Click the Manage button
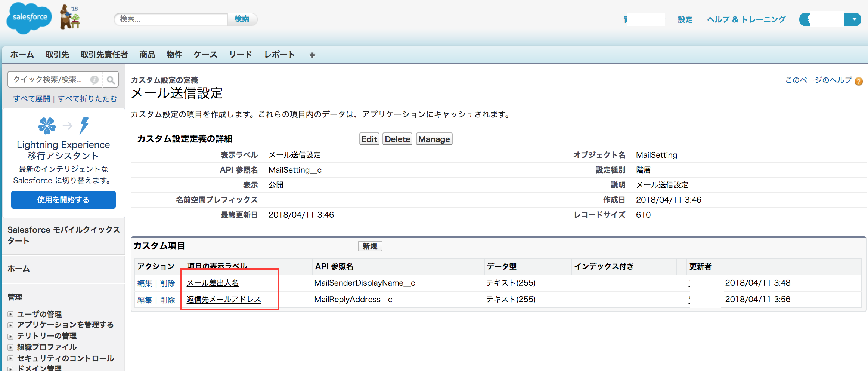868x371 pixels. point(434,139)
